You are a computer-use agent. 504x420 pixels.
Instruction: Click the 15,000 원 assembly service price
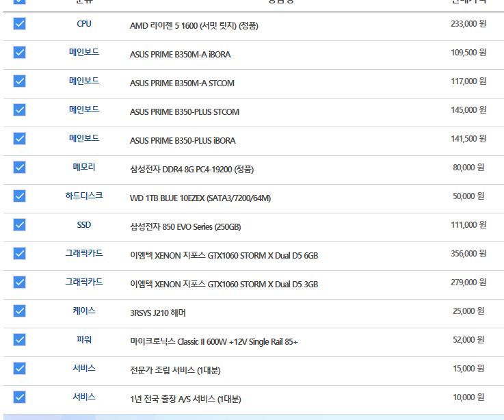(x=468, y=369)
